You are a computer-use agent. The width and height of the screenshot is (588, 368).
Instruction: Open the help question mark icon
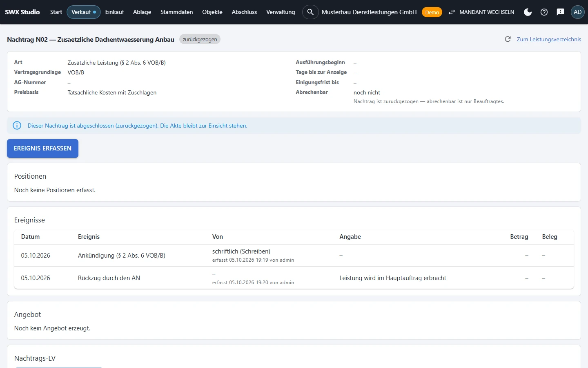[544, 12]
